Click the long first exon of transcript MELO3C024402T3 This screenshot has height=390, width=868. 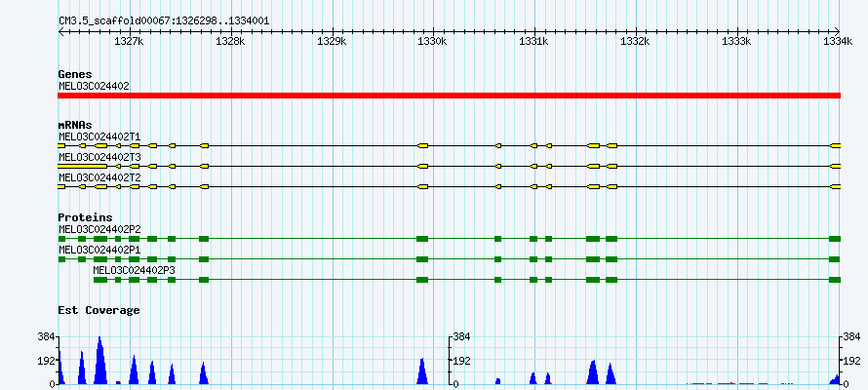pos(83,166)
